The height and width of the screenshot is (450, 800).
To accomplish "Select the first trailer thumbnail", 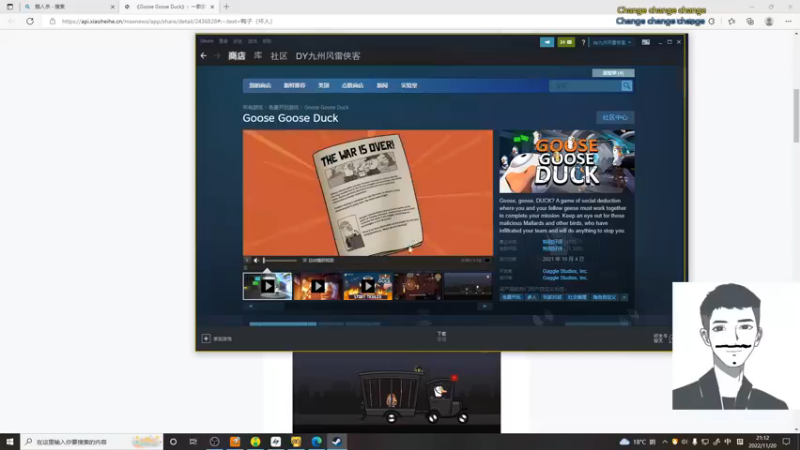I will coord(267,286).
